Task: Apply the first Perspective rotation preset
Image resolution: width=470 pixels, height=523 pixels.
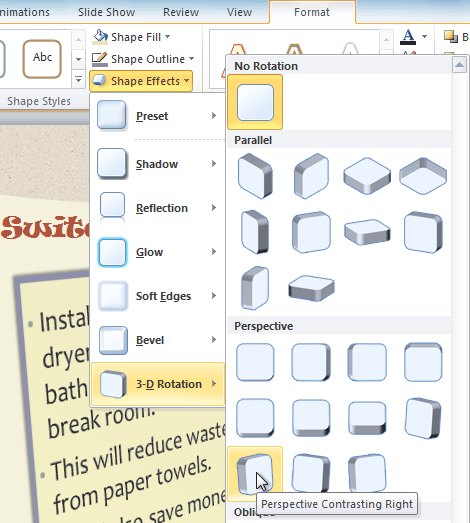Action: [255, 362]
